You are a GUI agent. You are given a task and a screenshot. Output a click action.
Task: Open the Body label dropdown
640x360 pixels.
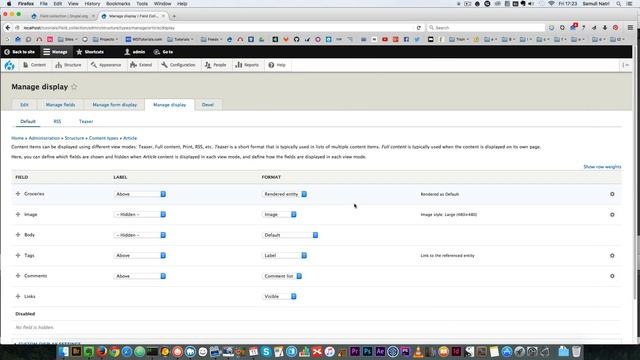click(140, 235)
